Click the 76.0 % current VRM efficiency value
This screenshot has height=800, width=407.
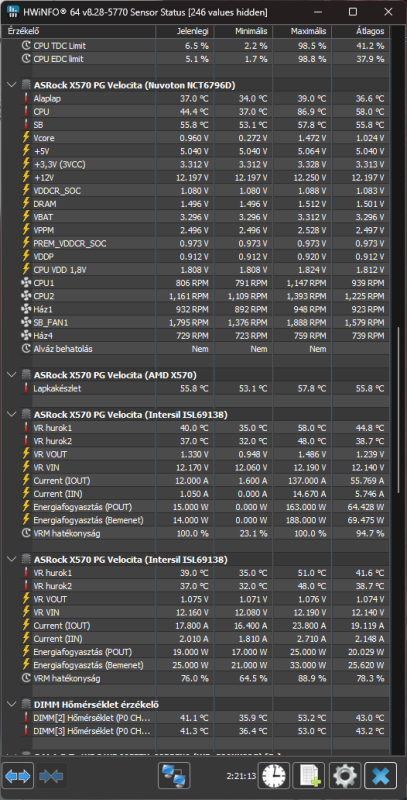(x=194, y=679)
